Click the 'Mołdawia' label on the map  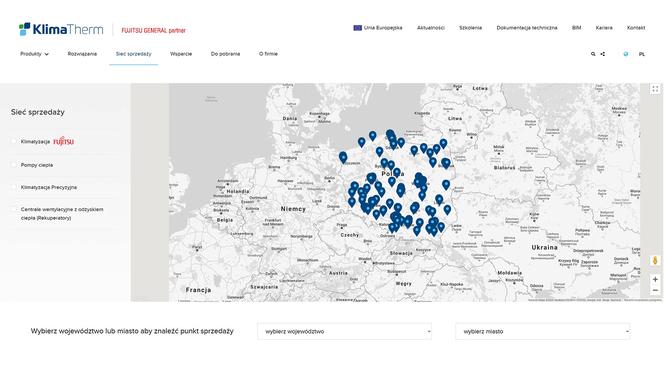tap(510, 273)
